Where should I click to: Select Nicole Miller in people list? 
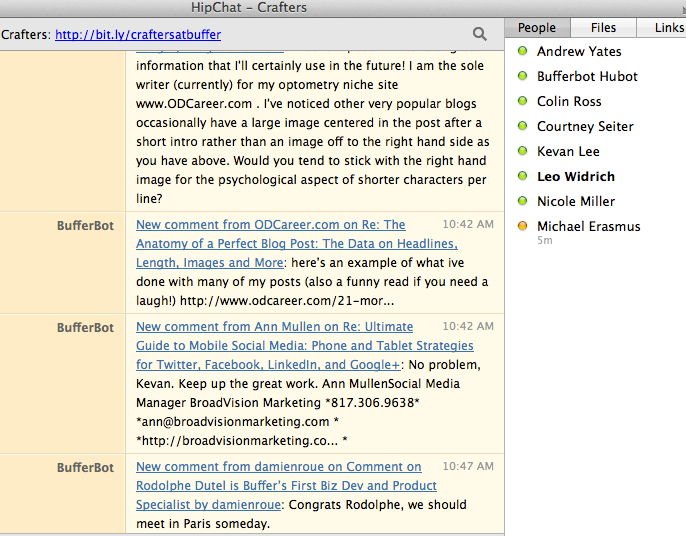click(x=576, y=201)
